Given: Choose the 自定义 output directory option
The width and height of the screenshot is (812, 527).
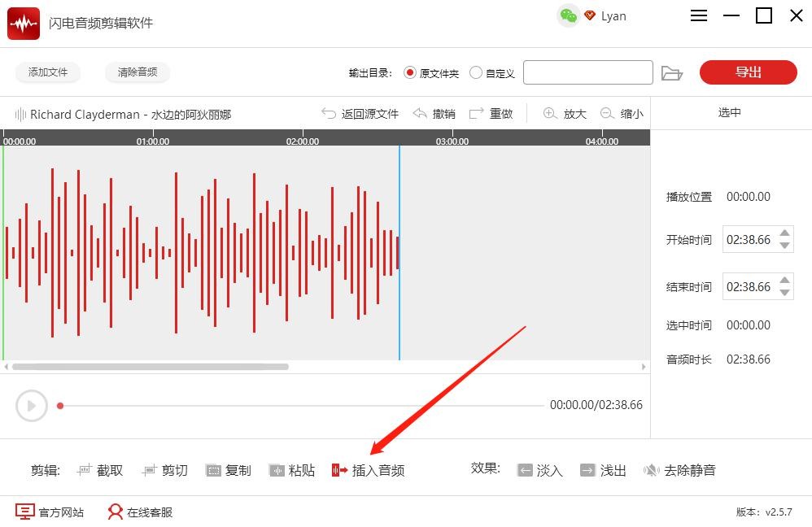Looking at the screenshot, I should (x=477, y=72).
